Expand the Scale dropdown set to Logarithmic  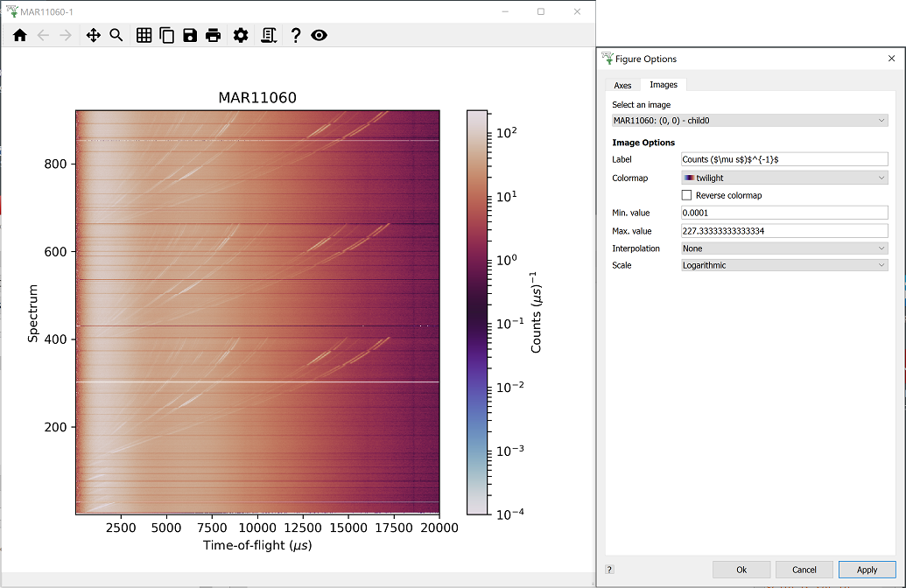pos(784,265)
